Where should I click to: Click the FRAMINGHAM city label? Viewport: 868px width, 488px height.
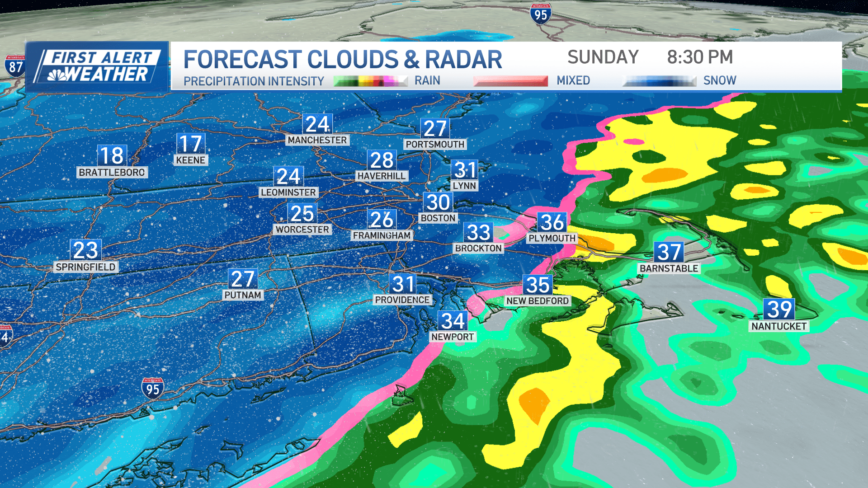(x=382, y=235)
